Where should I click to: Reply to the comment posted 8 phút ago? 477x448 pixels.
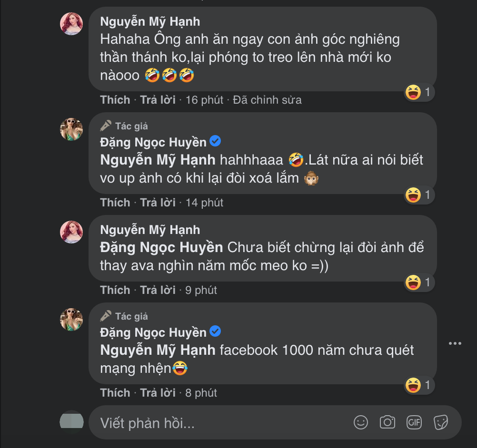pos(158,393)
